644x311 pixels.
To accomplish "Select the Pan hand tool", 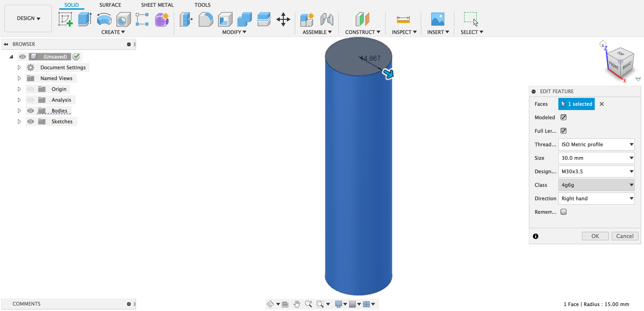I will point(297,304).
